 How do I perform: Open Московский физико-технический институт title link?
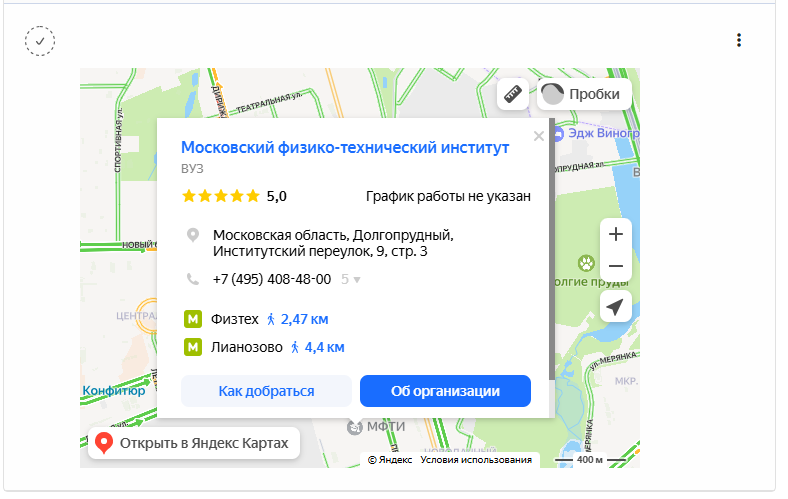(x=345, y=148)
